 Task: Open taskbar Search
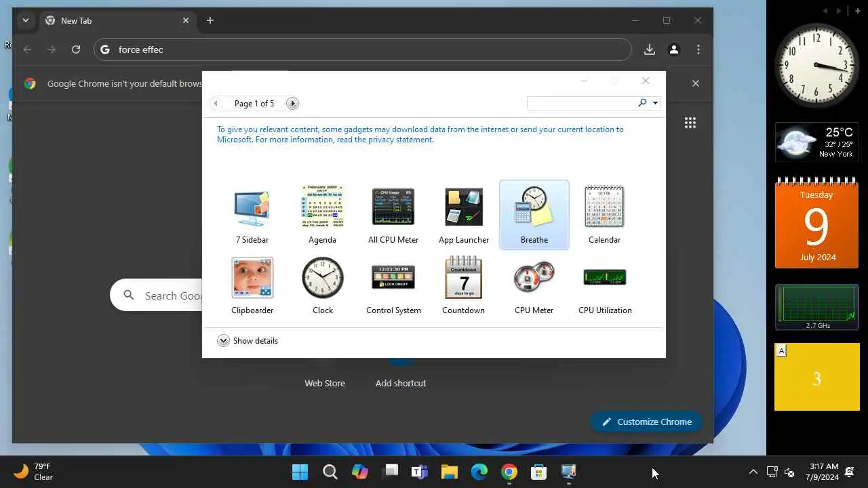[x=330, y=472]
